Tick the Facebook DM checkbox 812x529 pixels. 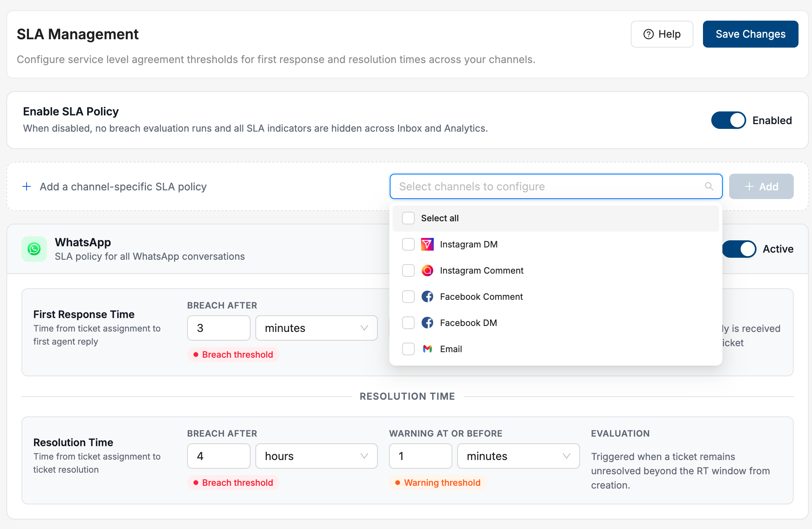[408, 323]
